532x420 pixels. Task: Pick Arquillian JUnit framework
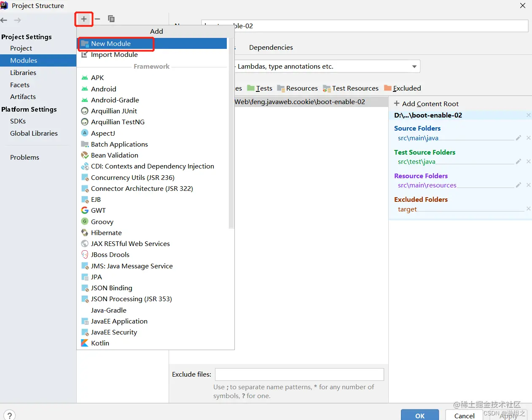pyautogui.click(x=152, y=111)
